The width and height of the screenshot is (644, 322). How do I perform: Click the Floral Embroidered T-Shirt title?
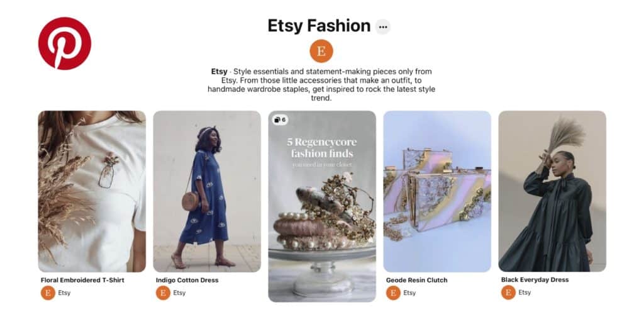tap(82, 280)
